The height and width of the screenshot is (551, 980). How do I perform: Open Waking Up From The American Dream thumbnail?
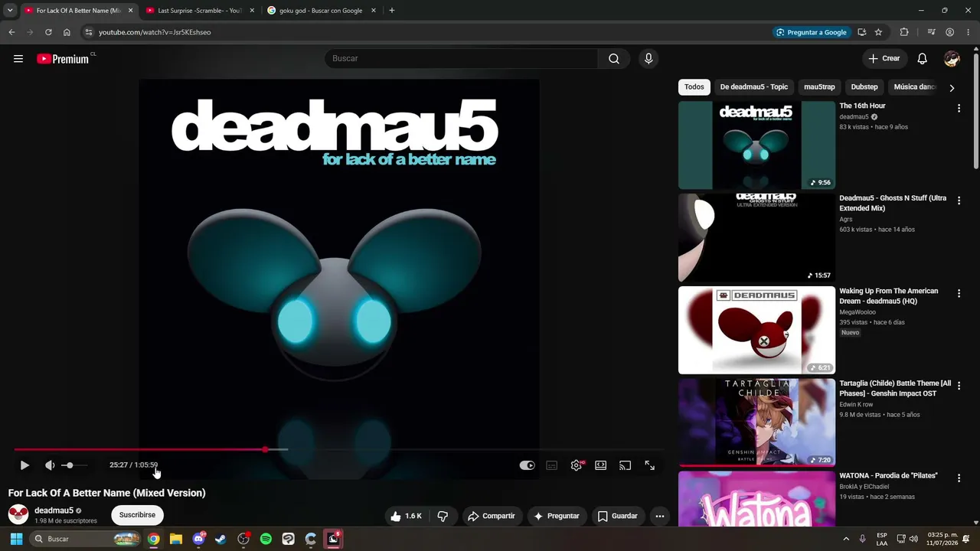pos(756,331)
